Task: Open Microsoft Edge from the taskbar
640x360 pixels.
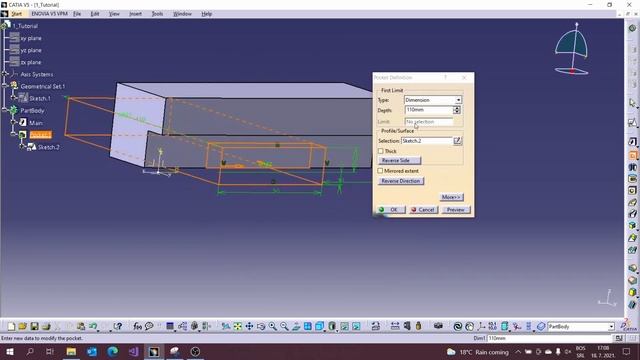Action: coord(113,351)
